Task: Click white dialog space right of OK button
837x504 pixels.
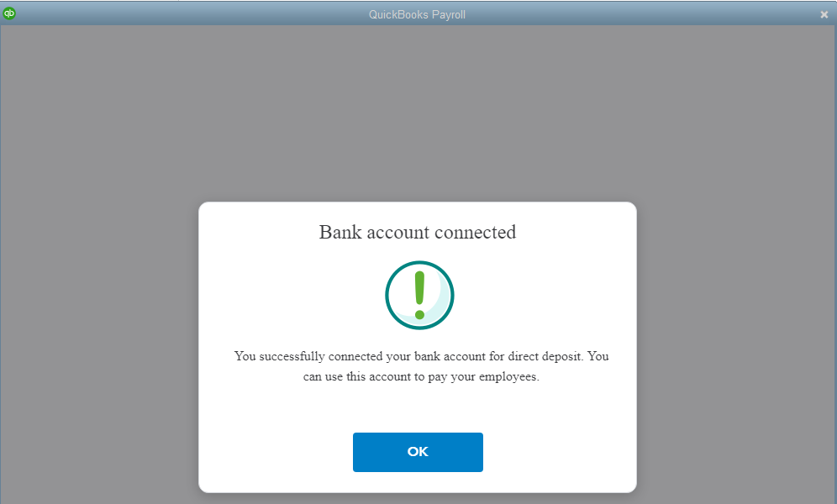Action: pyautogui.click(x=560, y=452)
